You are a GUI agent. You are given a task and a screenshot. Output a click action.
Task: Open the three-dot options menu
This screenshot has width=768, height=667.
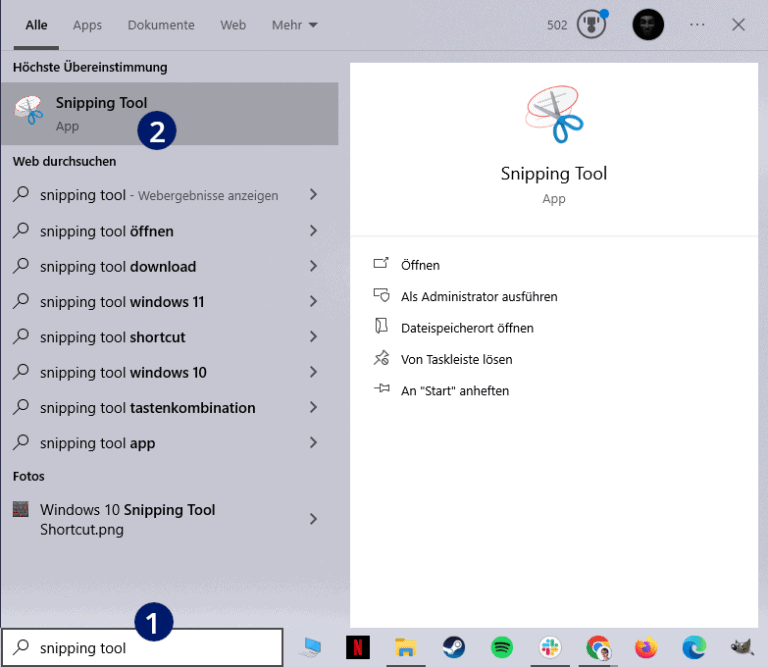pyautogui.click(x=697, y=25)
